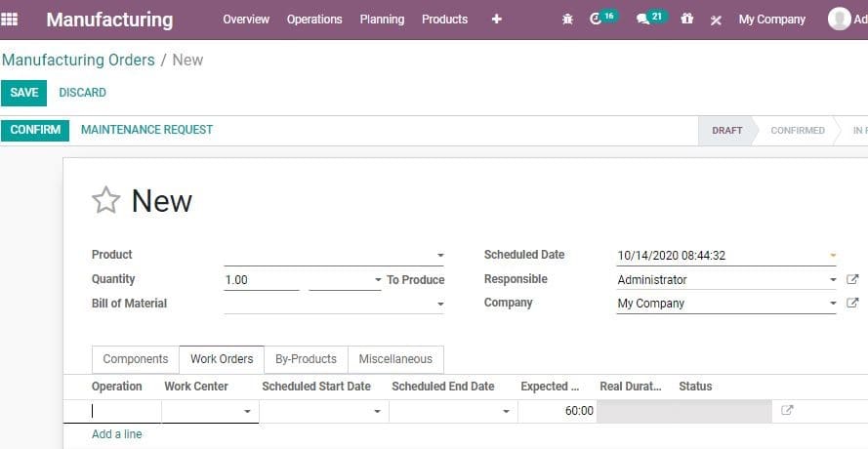The width and height of the screenshot is (868, 449).
Task: Click the user avatar icon
Action: [839, 19]
